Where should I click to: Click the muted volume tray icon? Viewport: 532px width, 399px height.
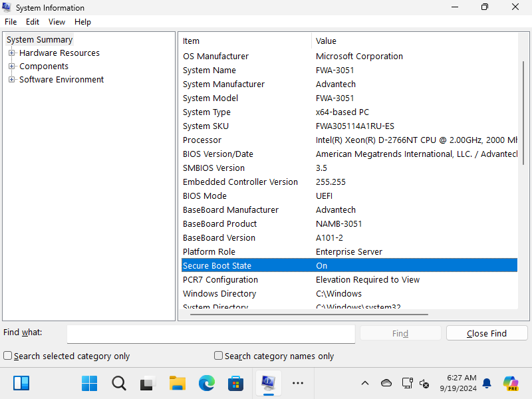pos(424,384)
